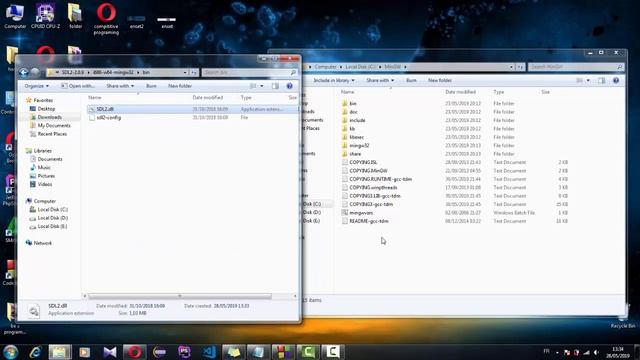The height and width of the screenshot is (360, 640).
Task: Click help icon in MinGW window
Action: 616,80
